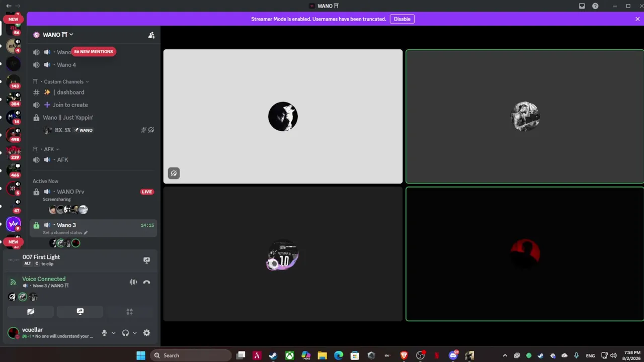The image size is (644, 362).
Task: Click the bottom NEW unread servers pill
Action: pos(13,242)
